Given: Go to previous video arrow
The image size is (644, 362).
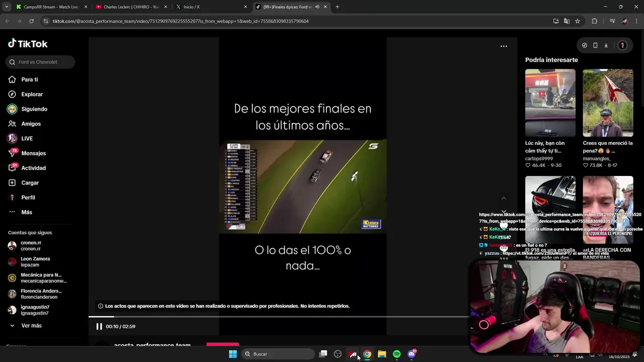Looking at the screenshot, I should coord(504,198).
